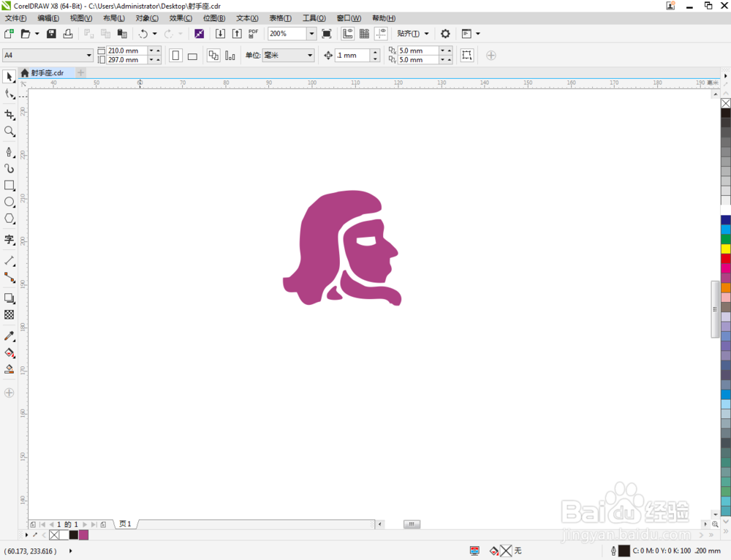The width and height of the screenshot is (731, 560).
Task: Select the Pick tool in the toolbox
Action: (x=9, y=76)
